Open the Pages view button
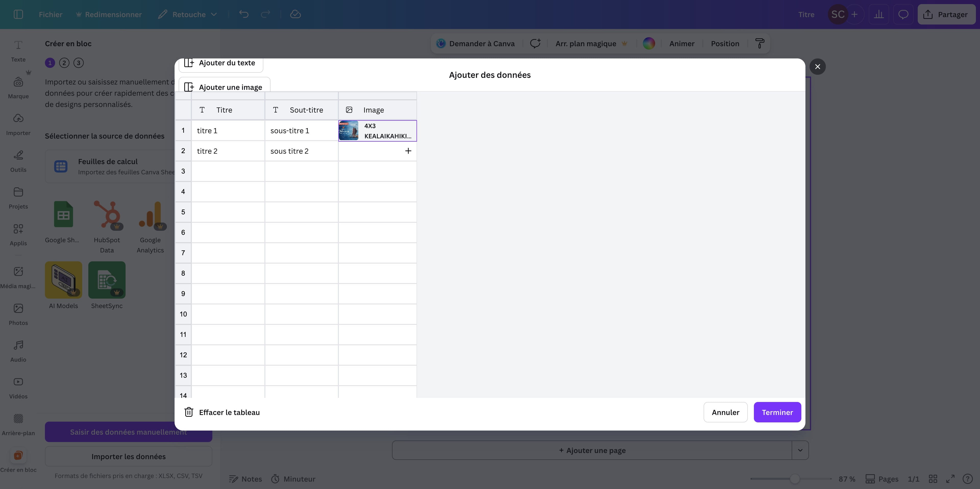 click(x=882, y=479)
